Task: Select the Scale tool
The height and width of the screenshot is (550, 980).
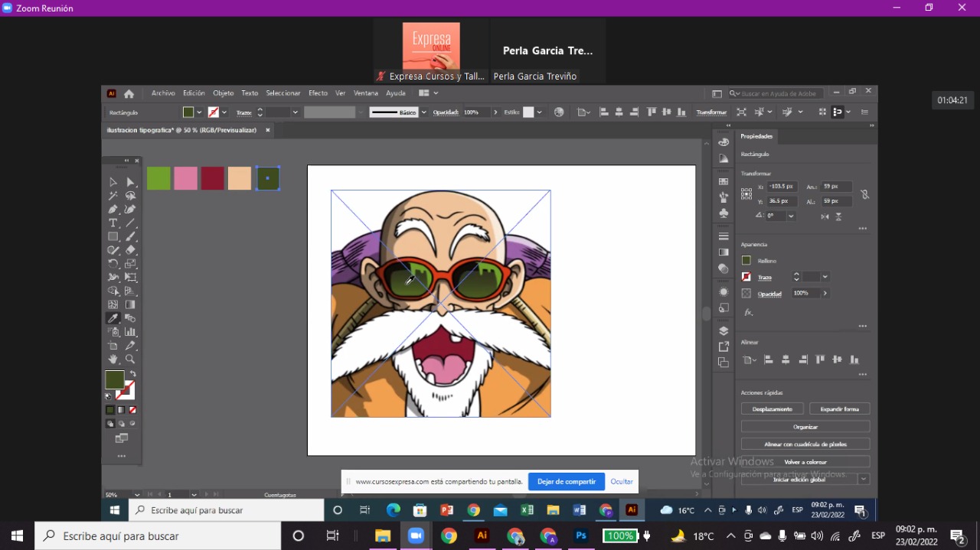Action: tap(130, 264)
